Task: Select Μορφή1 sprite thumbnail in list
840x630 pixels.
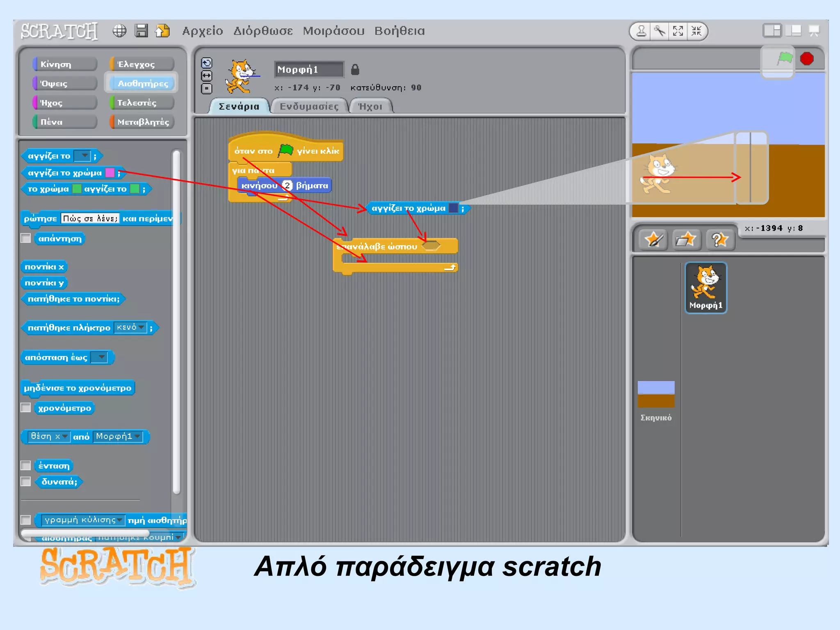Action: (706, 288)
